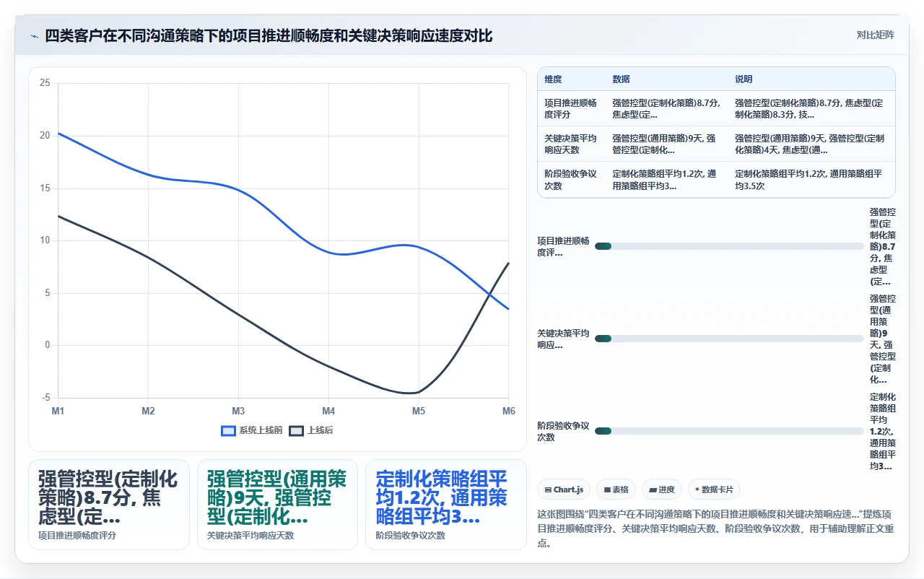The width and height of the screenshot is (924, 579).
Task: Click the y-axis value 25
Action: 45,83
